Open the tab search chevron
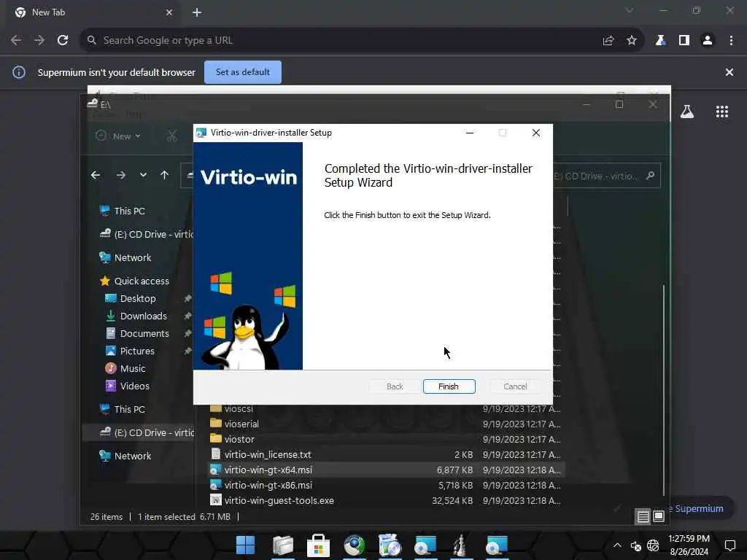Viewport: 747px width, 560px height. (x=630, y=10)
